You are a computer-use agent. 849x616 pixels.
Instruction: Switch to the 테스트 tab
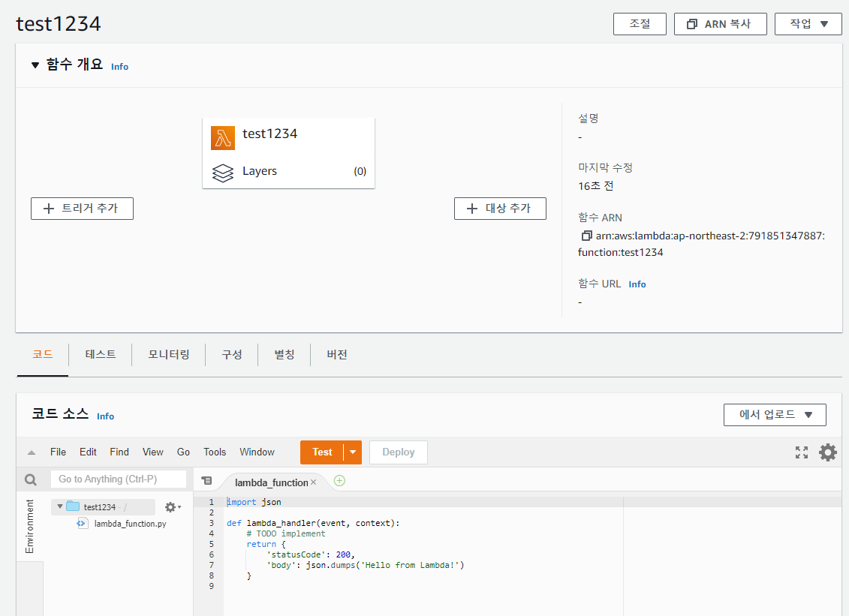pyautogui.click(x=100, y=355)
